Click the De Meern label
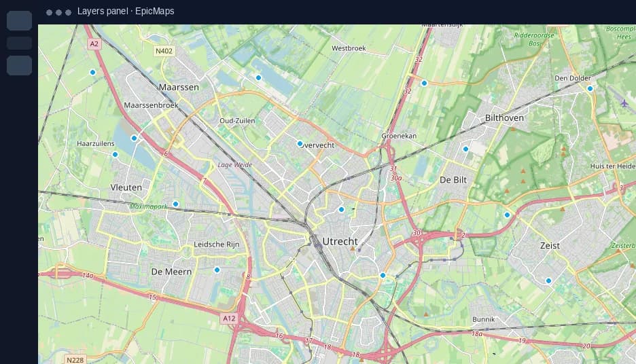The image size is (636, 364). pos(171,272)
